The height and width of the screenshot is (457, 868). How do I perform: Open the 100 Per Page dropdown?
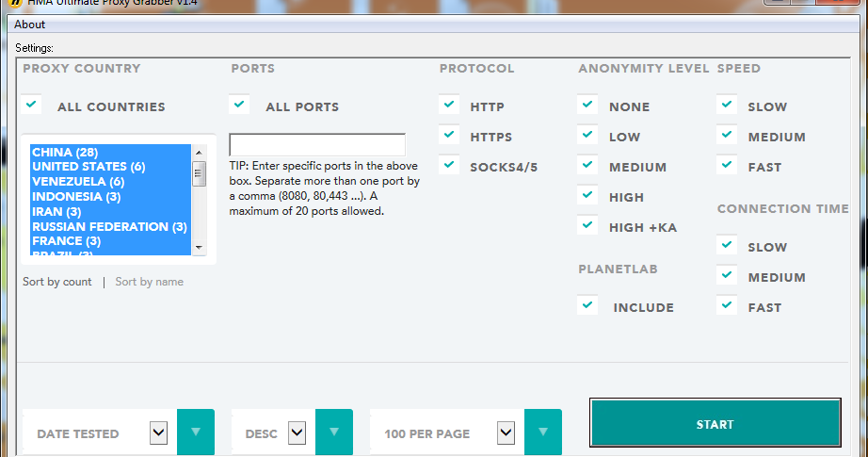click(x=506, y=433)
